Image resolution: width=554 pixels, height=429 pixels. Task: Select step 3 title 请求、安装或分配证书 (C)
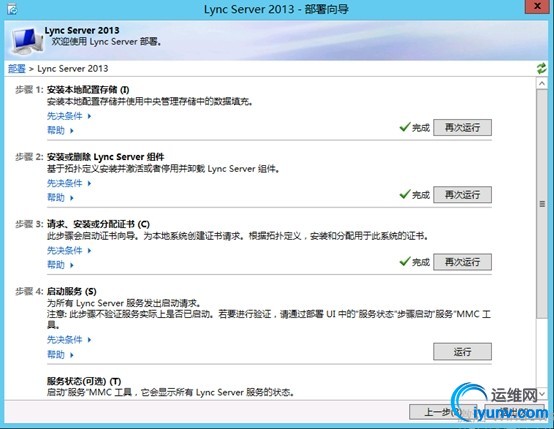98,224
